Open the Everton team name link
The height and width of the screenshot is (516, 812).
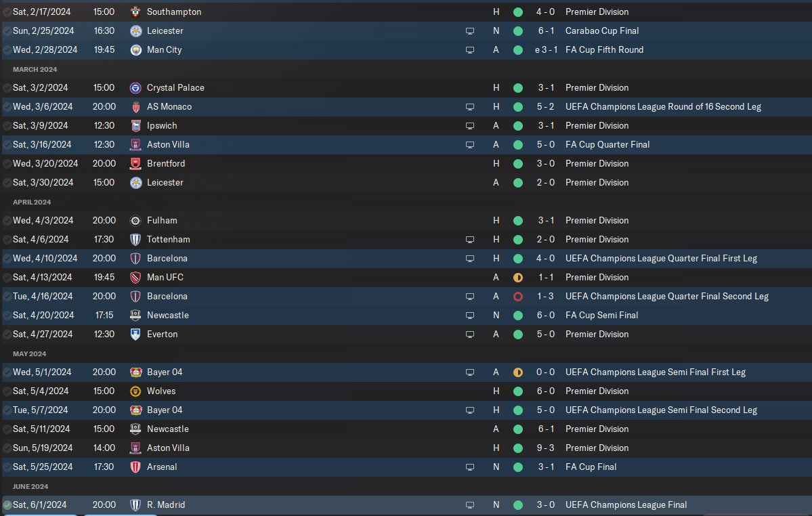162,334
